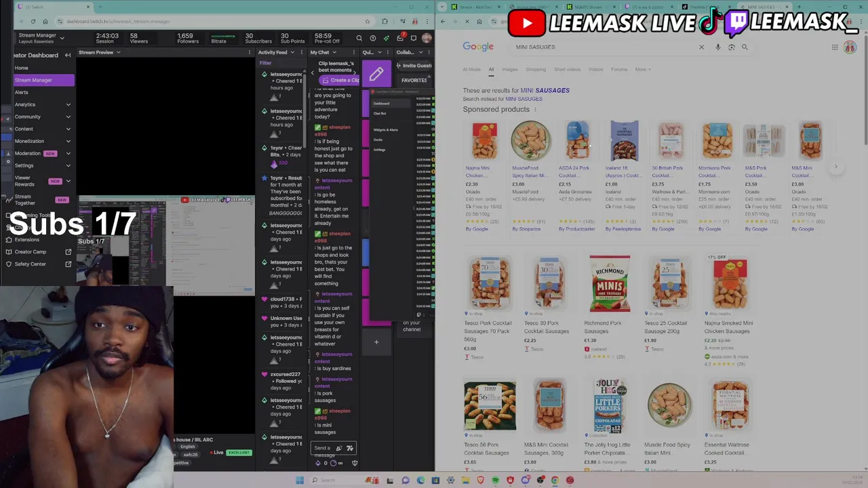Open Windows Start menu

pos(300,480)
